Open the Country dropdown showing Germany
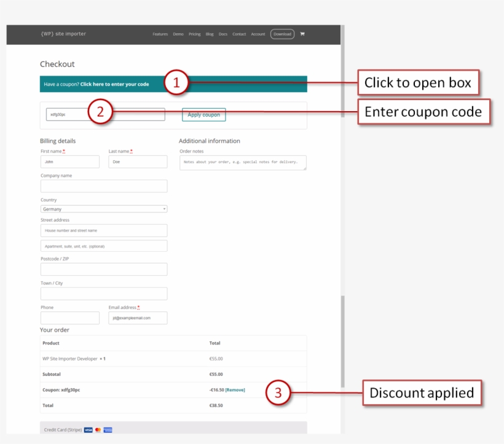 tap(103, 209)
